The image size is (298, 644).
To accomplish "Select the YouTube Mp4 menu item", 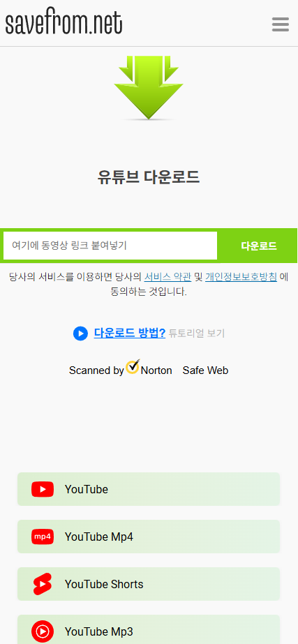I will point(149,537).
